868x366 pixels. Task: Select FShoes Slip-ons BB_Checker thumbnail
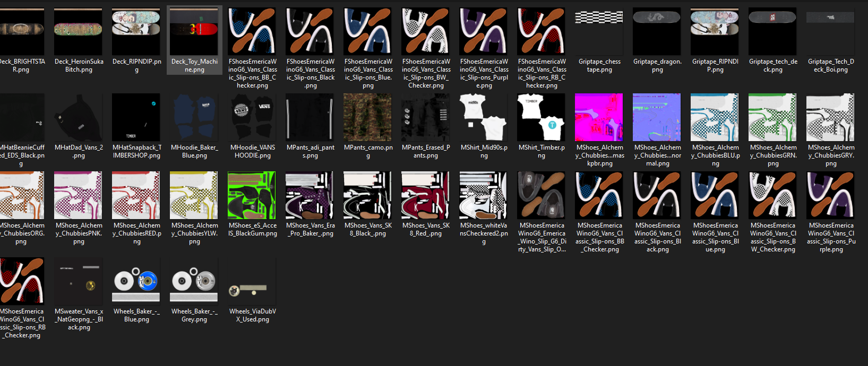point(252,32)
